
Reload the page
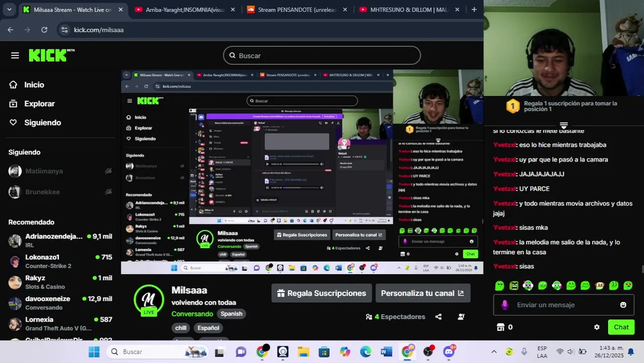[x=44, y=30]
